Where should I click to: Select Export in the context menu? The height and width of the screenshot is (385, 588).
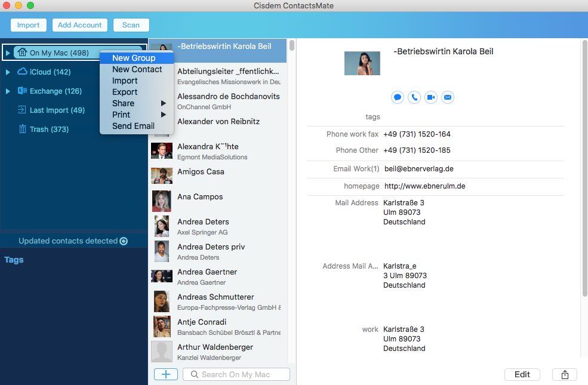coord(125,92)
